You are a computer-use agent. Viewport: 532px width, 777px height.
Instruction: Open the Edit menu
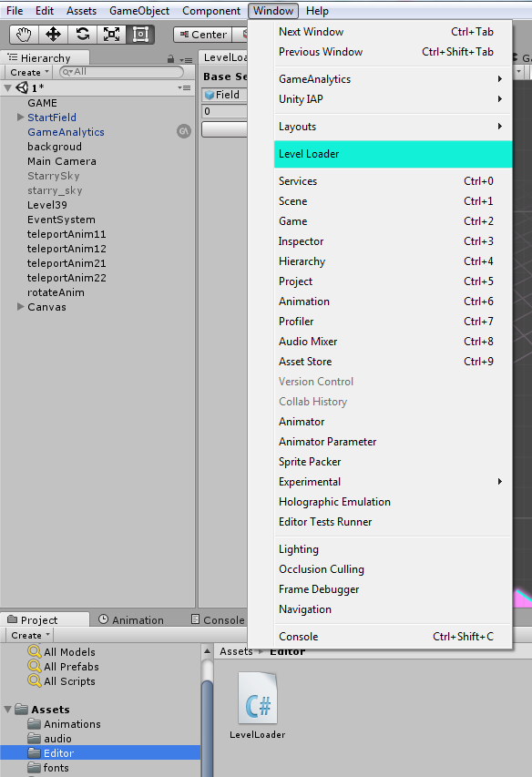45,10
